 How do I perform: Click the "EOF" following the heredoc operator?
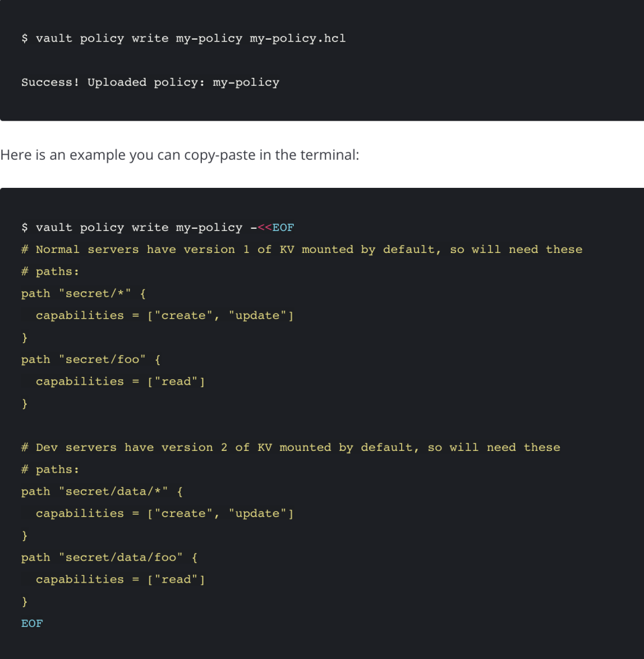pos(283,227)
